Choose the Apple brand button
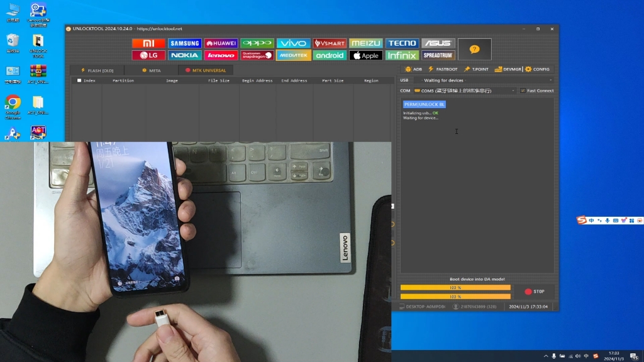 click(365, 55)
